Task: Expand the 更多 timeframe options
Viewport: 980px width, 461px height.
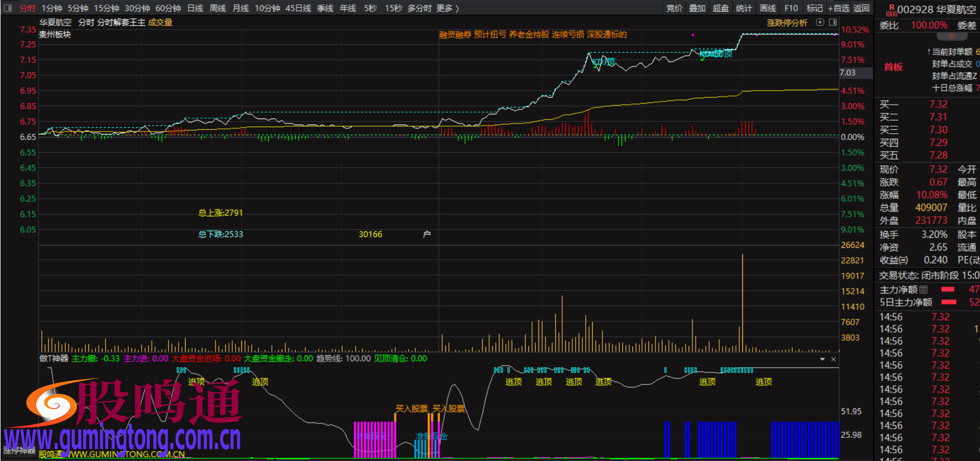Action: coord(447,8)
